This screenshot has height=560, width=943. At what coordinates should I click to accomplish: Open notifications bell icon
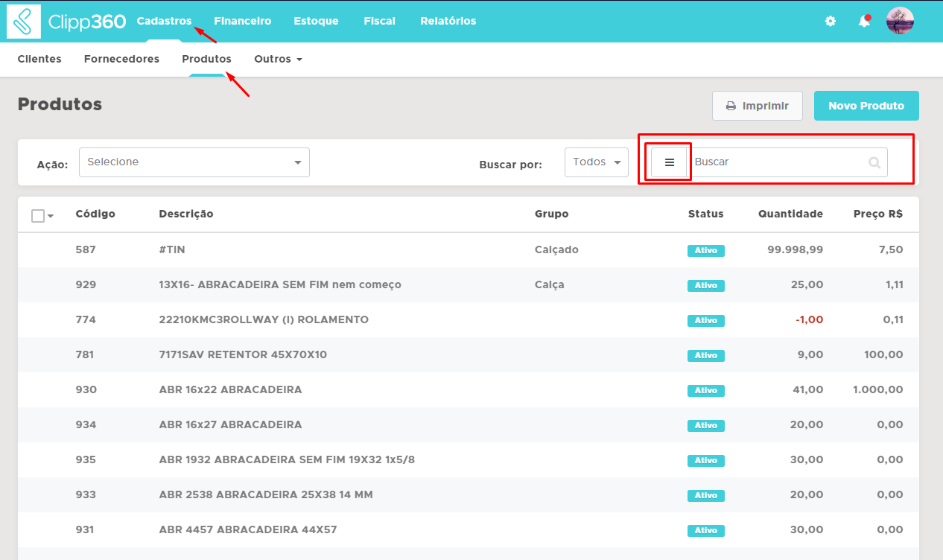tap(864, 21)
